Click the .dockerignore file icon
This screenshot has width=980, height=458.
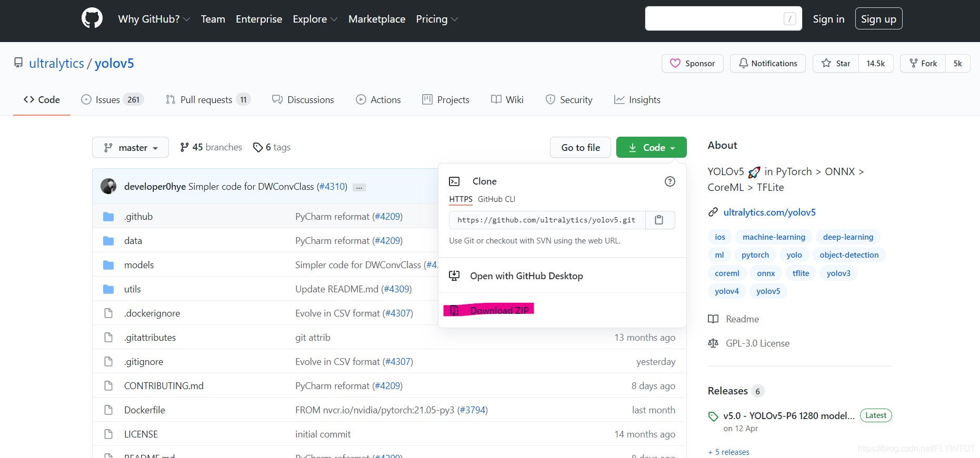coord(108,313)
